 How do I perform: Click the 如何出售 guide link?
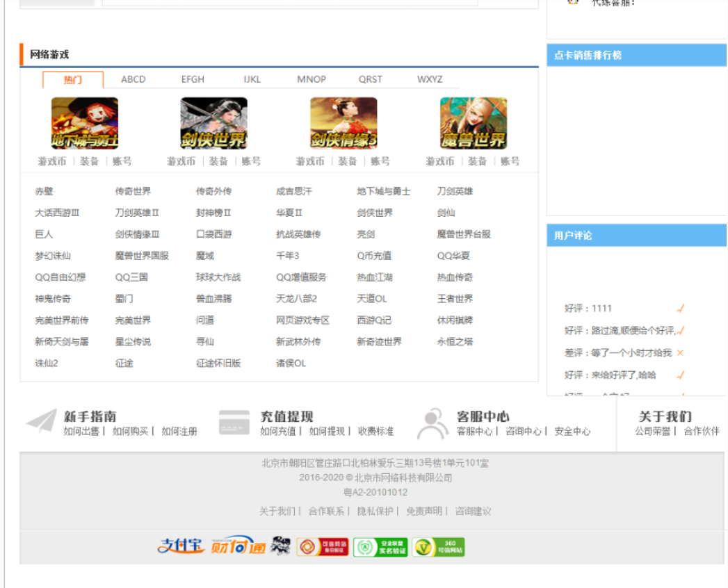tap(82, 431)
